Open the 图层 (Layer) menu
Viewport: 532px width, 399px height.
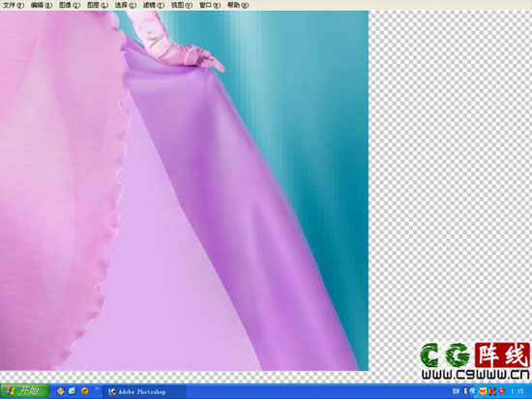pyautogui.click(x=98, y=5)
